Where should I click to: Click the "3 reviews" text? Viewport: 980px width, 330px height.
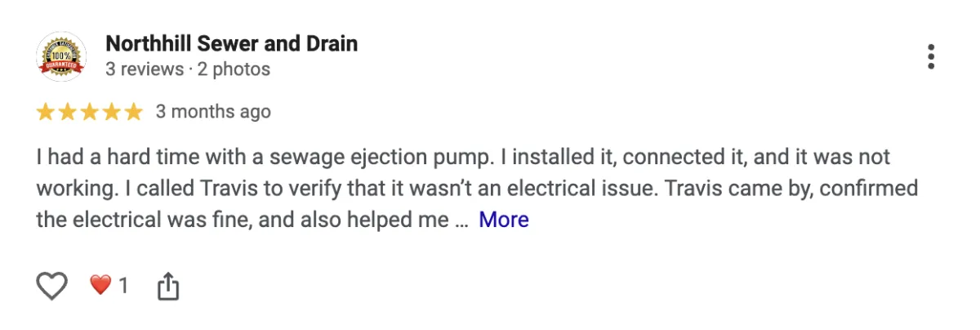[145, 69]
